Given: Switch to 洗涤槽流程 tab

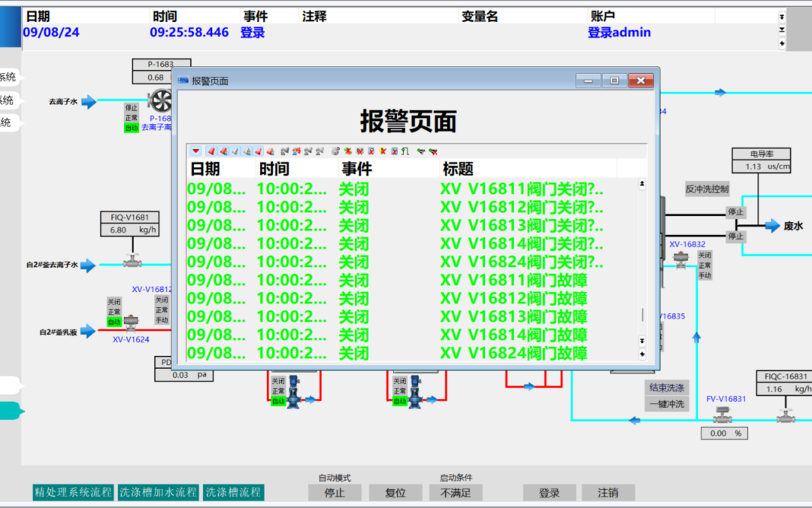Looking at the screenshot, I should pyautogui.click(x=234, y=492).
